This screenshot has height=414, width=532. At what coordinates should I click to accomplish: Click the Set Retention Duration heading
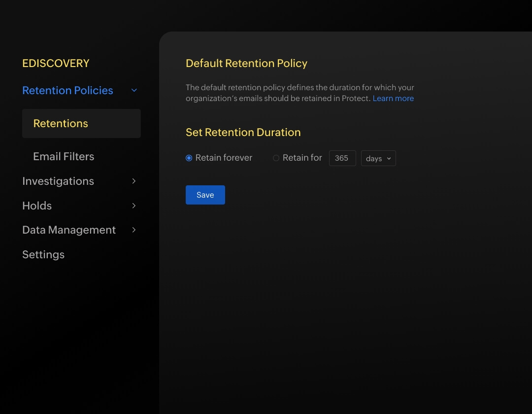coord(243,133)
